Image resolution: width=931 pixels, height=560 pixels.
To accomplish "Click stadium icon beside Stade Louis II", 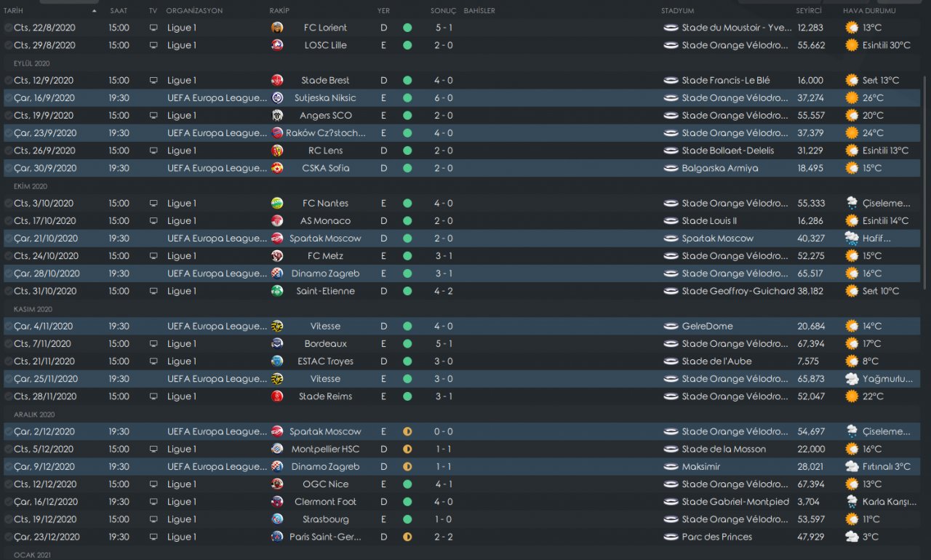I will pos(671,221).
